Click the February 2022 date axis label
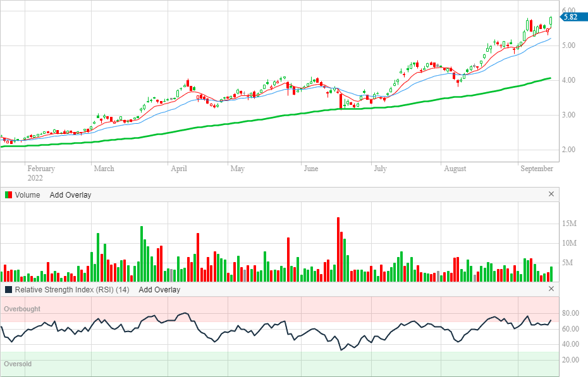588x377 pixels. [40, 172]
